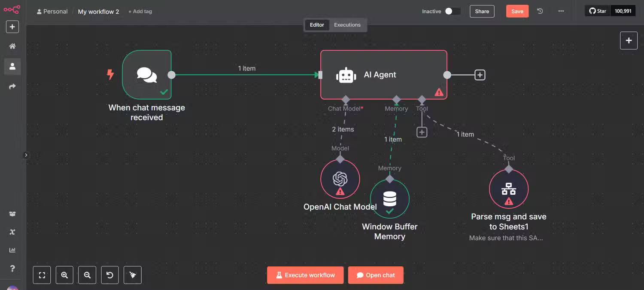
Task: Open workflow history clock icon
Action: (540, 11)
